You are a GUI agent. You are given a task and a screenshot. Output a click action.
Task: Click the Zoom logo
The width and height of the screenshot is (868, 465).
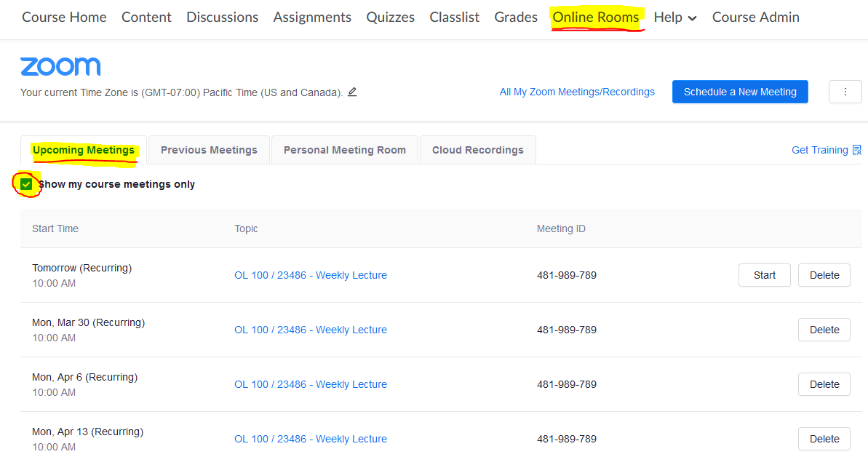pos(60,67)
